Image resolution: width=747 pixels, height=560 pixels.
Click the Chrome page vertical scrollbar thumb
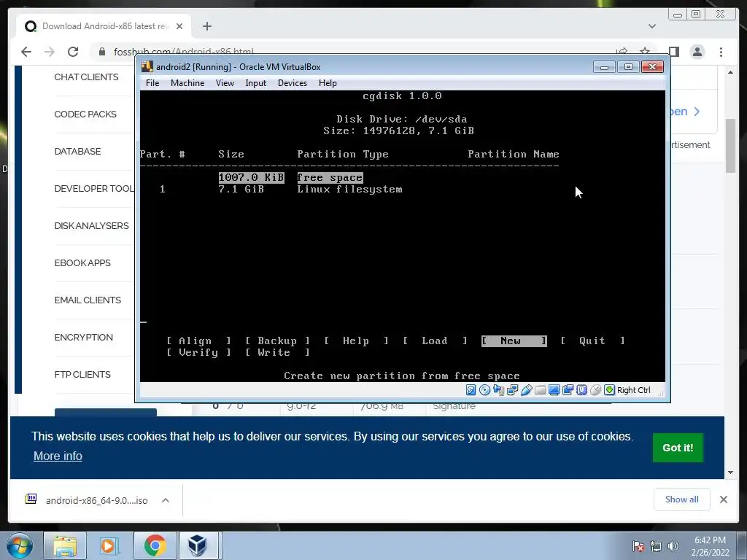point(731,146)
